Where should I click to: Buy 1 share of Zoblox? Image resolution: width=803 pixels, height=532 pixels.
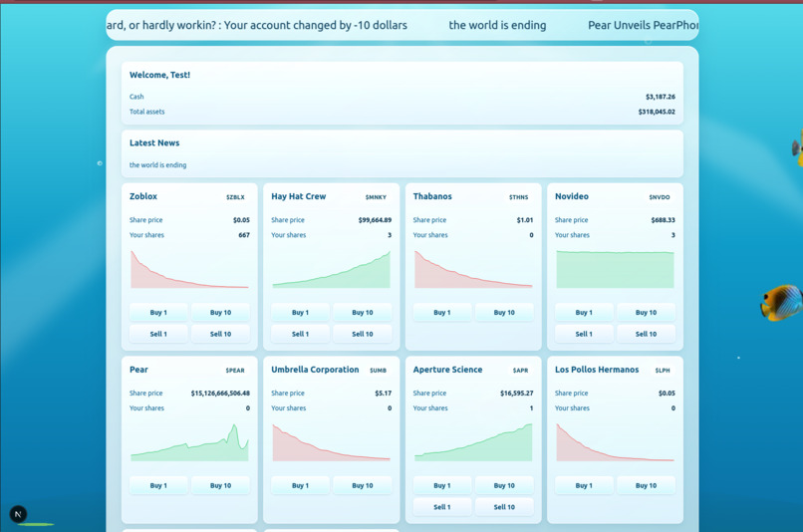(x=158, y=313)
